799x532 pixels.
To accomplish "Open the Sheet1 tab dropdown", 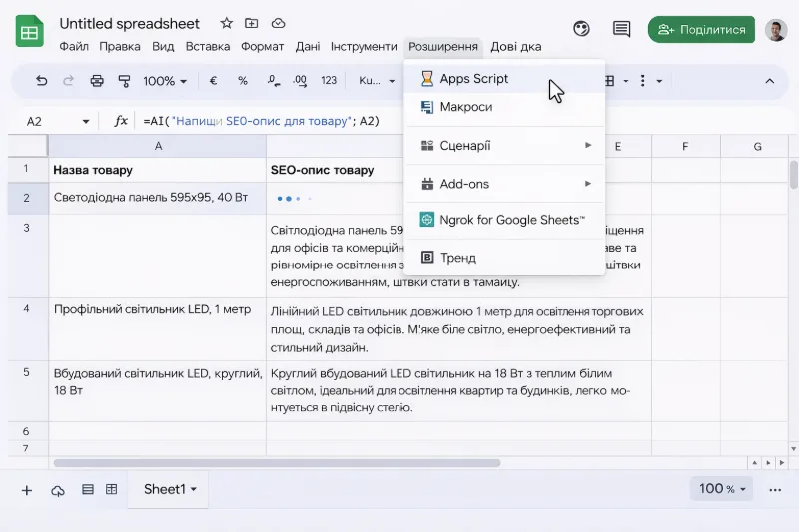I will click(x=194, y=490).
